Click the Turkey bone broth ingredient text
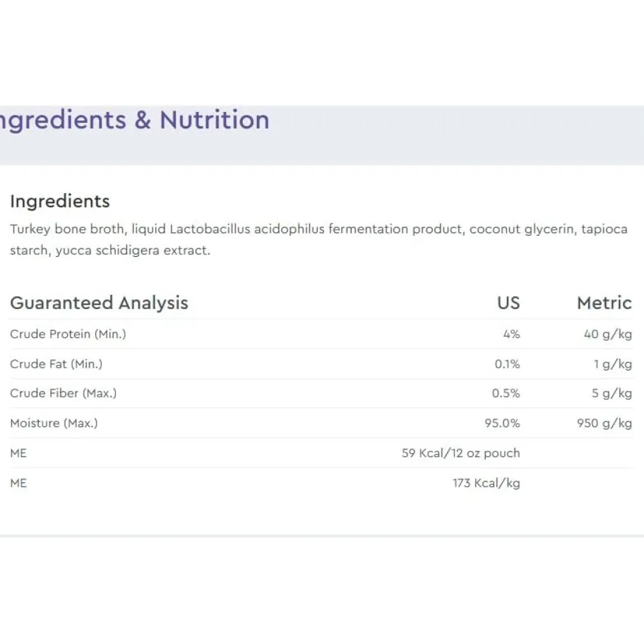This screenshot has height=644, width=644. pos(67,229)
